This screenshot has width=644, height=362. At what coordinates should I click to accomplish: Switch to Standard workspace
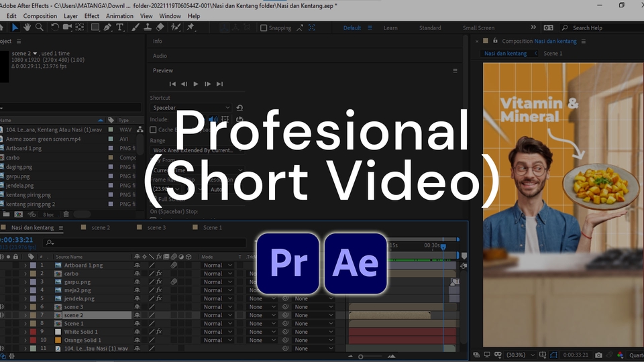pyautogui.click(x=430, y=28)
